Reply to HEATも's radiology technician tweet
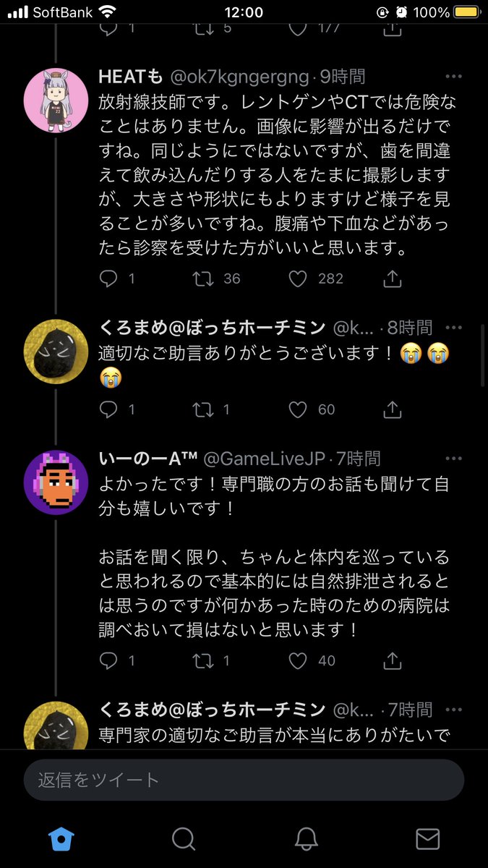Viewport: 488px width, 868px height. click(108, 278)
